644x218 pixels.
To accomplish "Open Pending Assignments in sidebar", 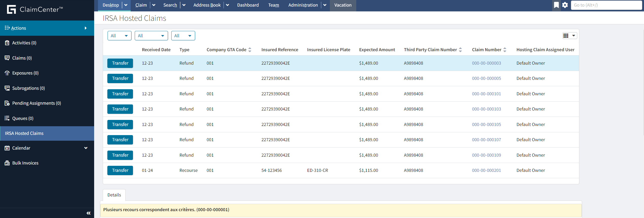I will pyautogui.click(x=36, y=103).
